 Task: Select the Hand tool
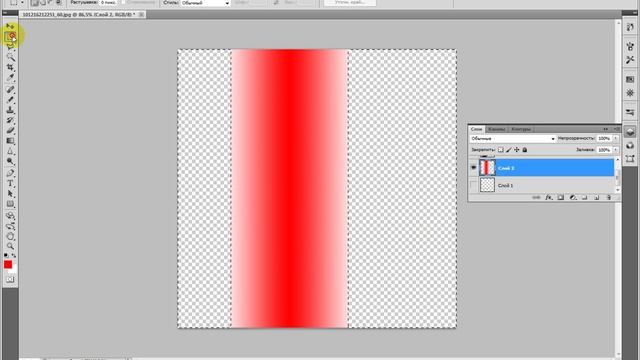[x=10, y=236]
